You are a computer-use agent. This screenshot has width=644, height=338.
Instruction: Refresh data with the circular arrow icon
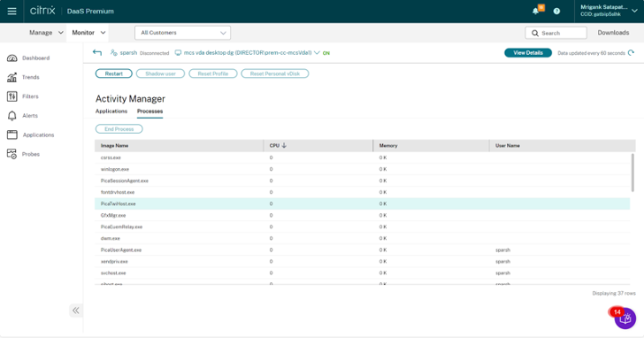pyautogui.click(x=631, y=52)
